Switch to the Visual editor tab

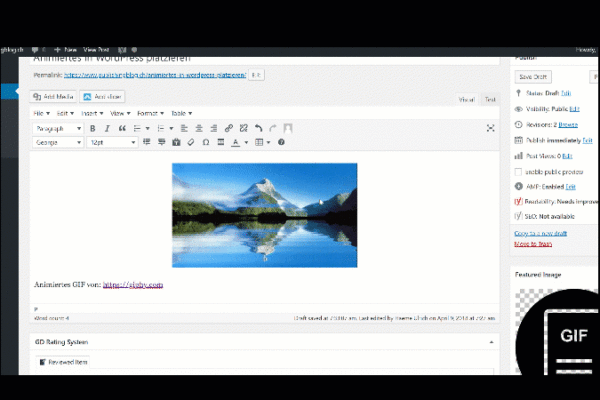point(466,100)
